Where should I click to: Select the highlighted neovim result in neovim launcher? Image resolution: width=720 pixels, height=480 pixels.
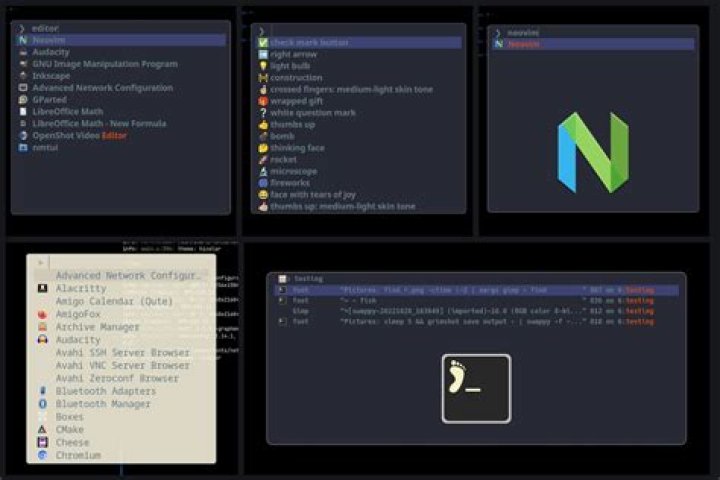click(x=593, y=44)
